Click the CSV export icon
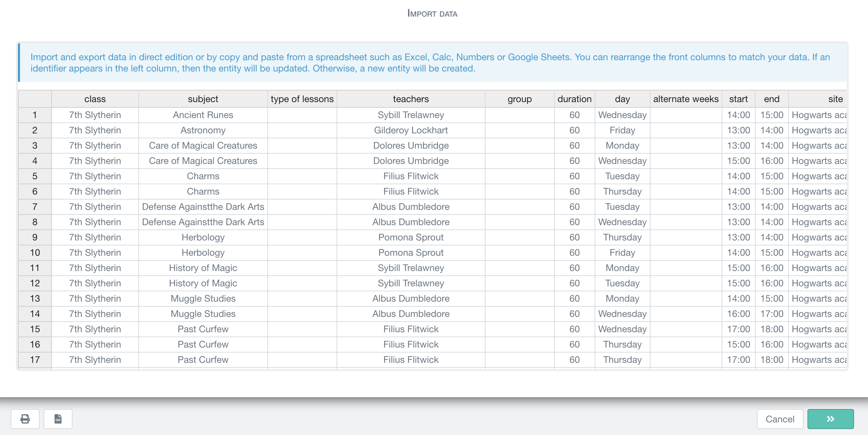 pos(58,419)
